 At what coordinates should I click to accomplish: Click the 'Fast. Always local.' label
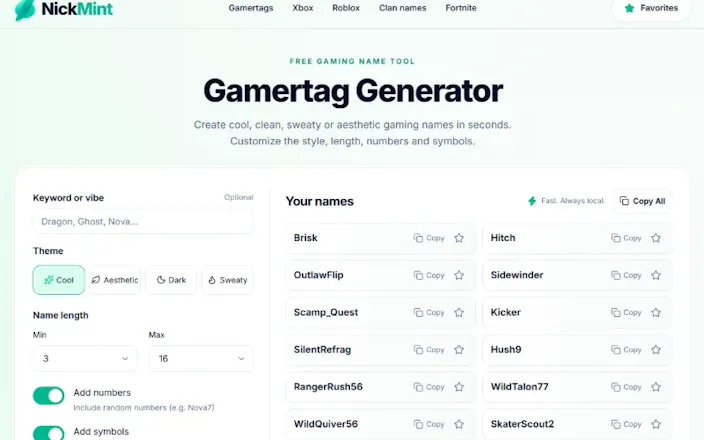(x=573, y=201)
